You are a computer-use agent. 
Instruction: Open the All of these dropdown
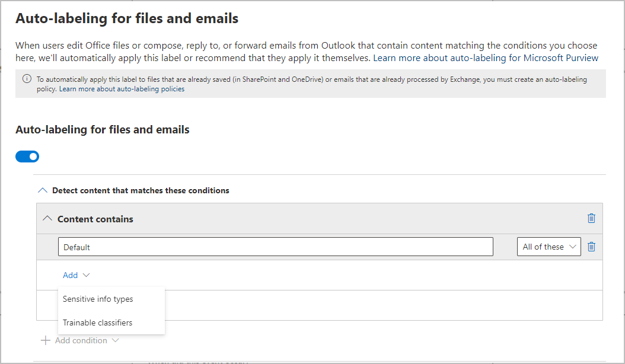[x=549, y=246]
